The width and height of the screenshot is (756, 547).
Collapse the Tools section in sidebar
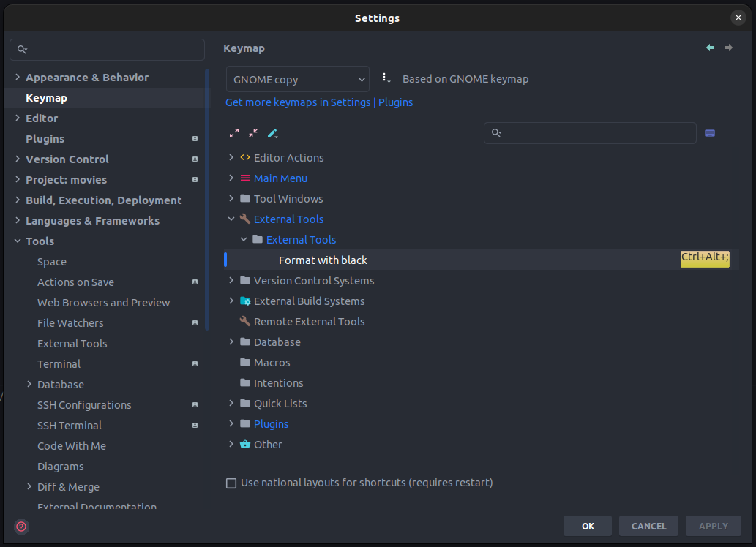18,241
